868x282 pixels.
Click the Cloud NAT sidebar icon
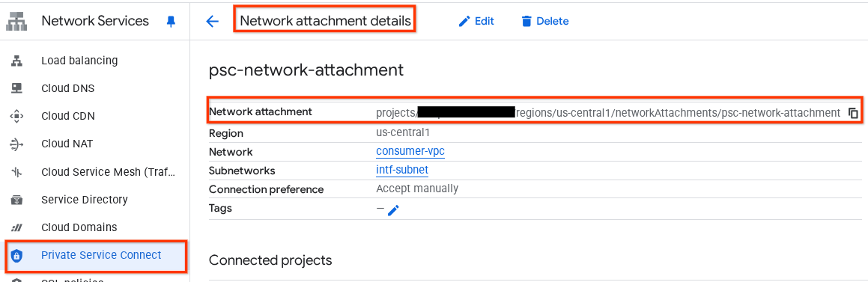click(16, 144)
